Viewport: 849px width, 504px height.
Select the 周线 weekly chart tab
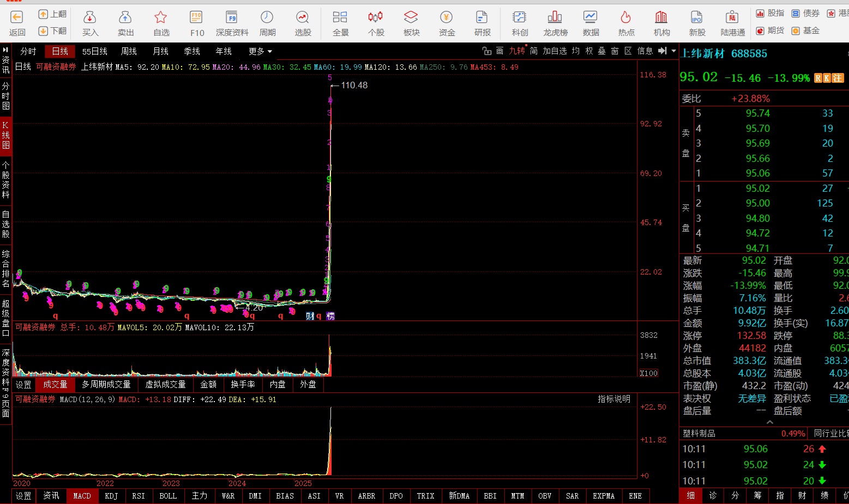point(129,51)
